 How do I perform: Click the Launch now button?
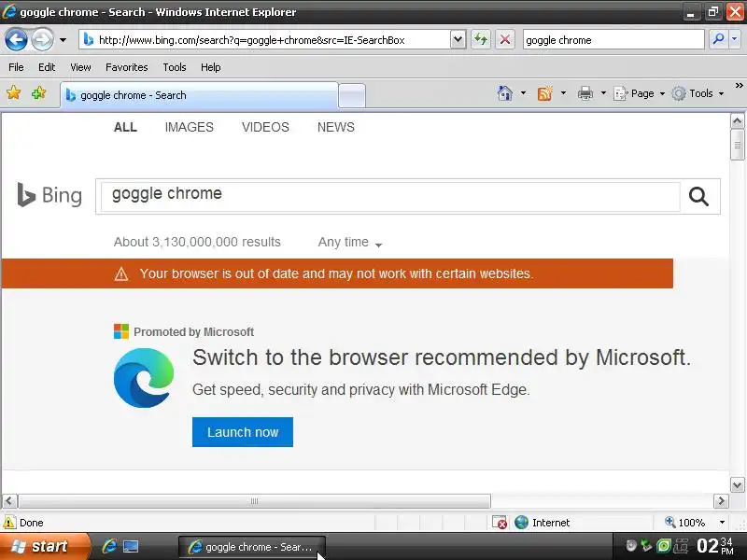243,432
